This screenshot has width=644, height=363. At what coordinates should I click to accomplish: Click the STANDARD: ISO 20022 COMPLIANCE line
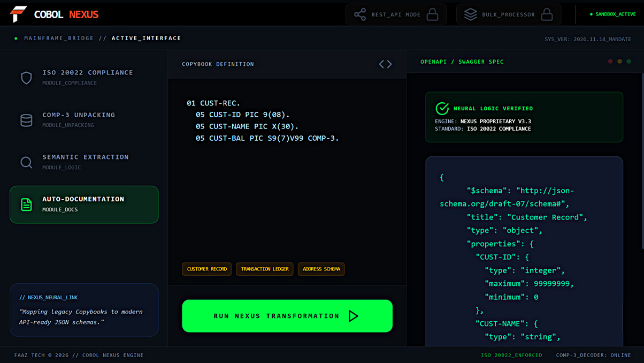(x=483, y=129)
